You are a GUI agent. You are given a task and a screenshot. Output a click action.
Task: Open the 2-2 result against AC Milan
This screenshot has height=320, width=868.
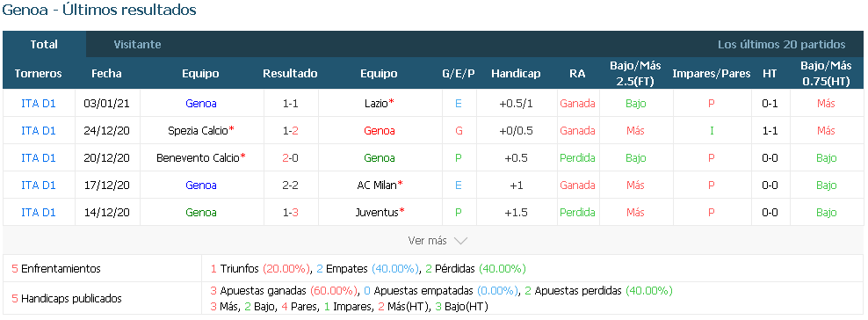290,185
